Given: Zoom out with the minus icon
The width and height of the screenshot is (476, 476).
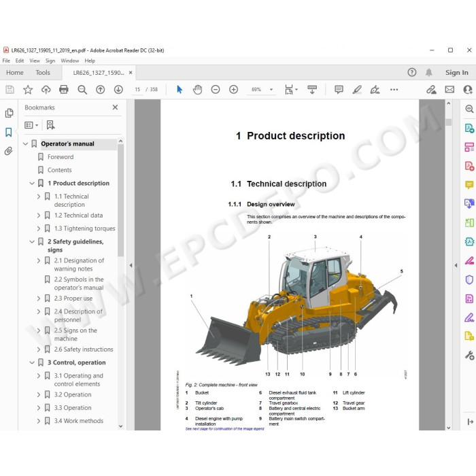Looking at the screenshot, I should coord(216,90).
